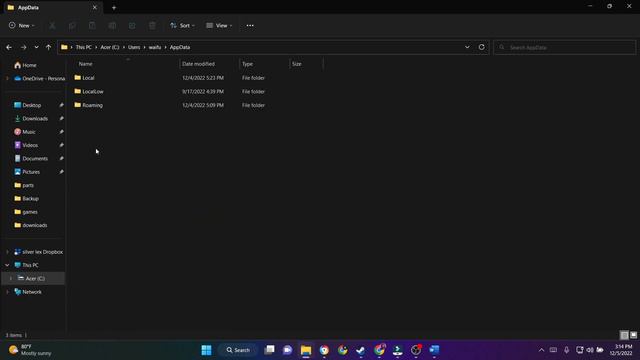Click the Copy icon in toolbar
Image resolution: width=640 pixels, height=360 pixels.
point(72,26)
